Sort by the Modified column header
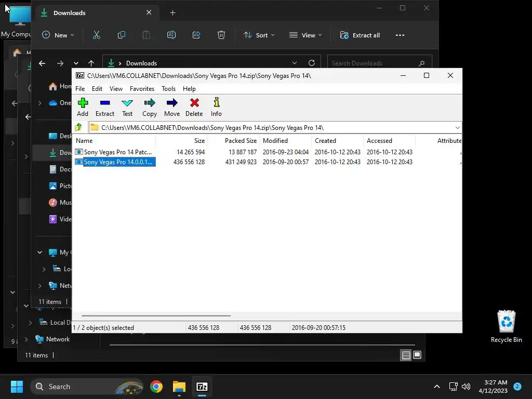Image resolution: width=532 pixels, height=399 pixels. tap(286, 140)
